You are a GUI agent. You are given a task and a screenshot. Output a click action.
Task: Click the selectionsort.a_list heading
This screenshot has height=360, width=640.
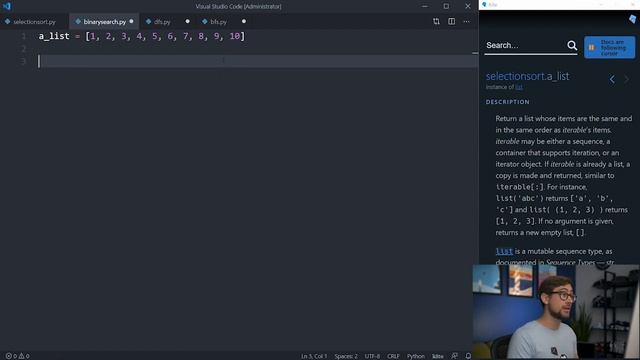pos(527,76)
